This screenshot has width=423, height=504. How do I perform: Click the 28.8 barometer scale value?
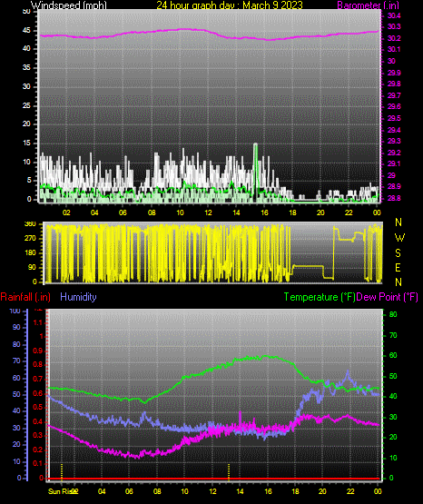pyautogui.click(x=393, y=198)
